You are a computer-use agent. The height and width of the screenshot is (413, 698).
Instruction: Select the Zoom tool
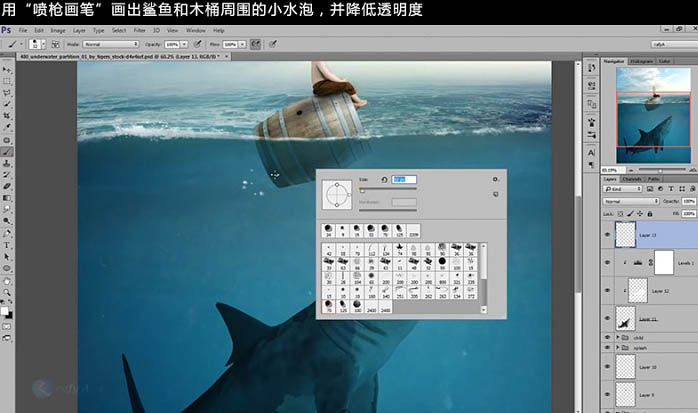pos(7,292)
